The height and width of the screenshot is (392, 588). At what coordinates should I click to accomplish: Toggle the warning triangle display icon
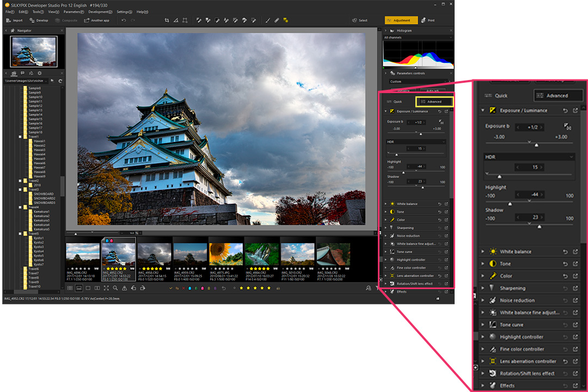(125, 288)
